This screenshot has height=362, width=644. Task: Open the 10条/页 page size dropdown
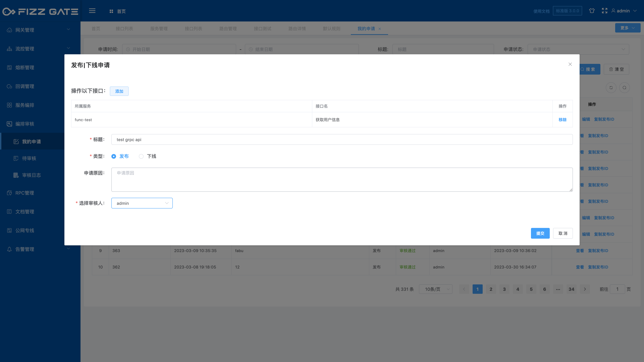pos(436,289)
